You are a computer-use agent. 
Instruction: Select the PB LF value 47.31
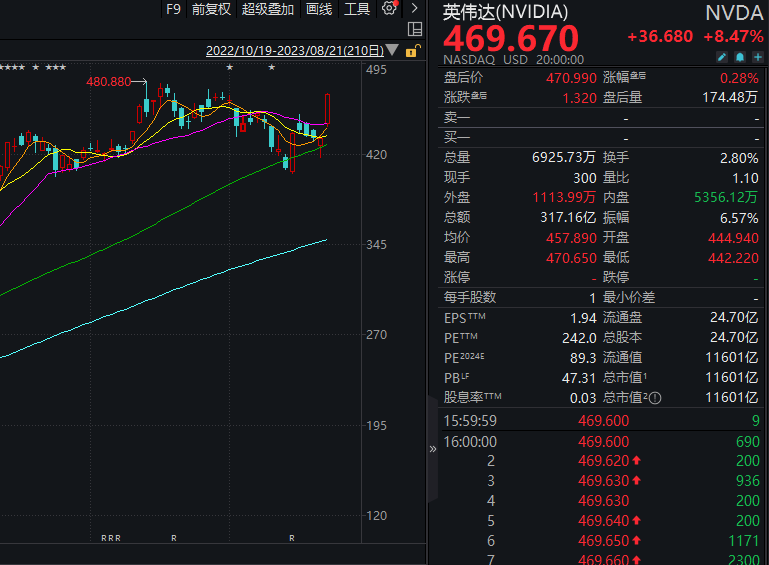579,378
